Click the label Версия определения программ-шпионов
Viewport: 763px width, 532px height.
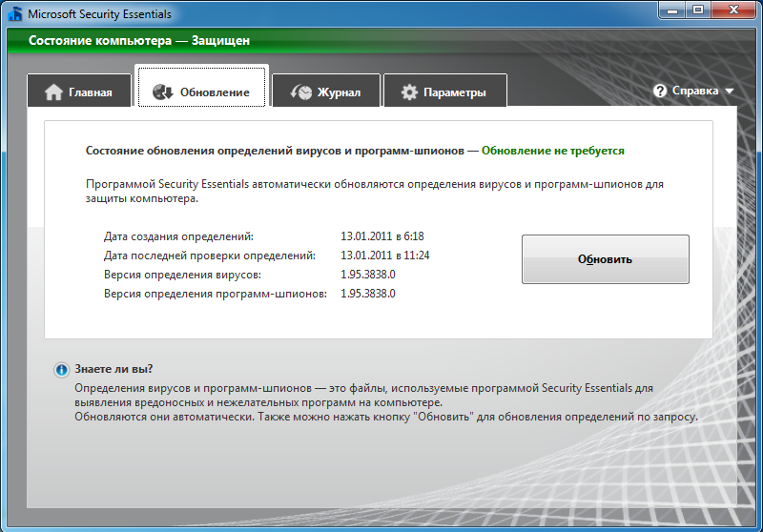click(x=216, y=295)
